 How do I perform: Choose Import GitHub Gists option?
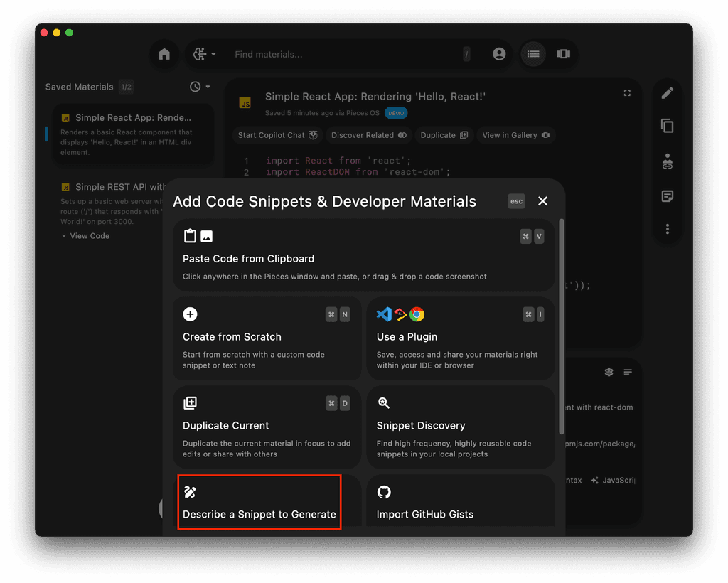pyautogui.click(x=461, y=502)
